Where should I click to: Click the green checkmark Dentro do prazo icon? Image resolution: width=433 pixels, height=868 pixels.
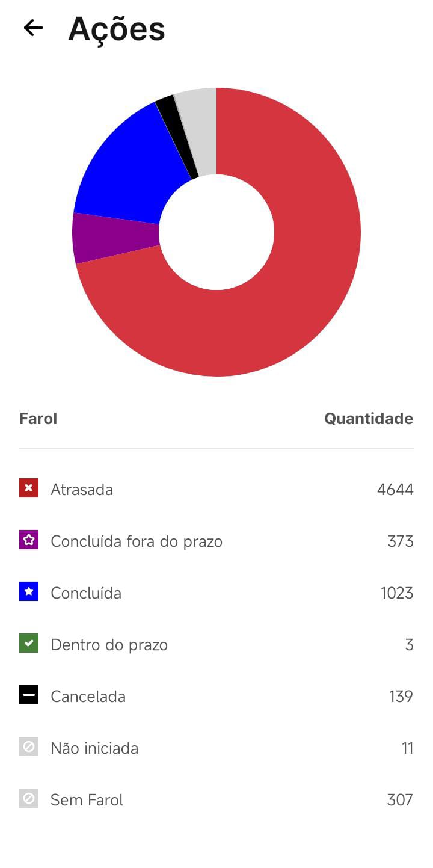(x=29, y=643)
